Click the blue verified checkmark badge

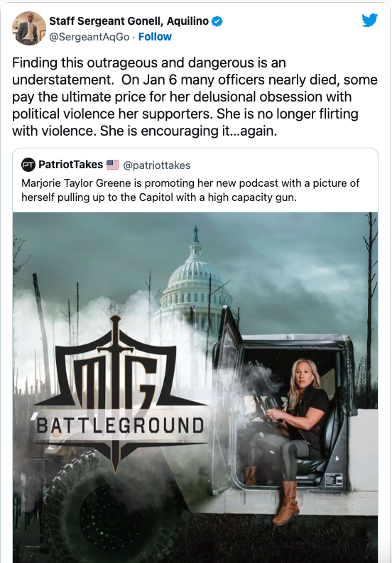217,21
